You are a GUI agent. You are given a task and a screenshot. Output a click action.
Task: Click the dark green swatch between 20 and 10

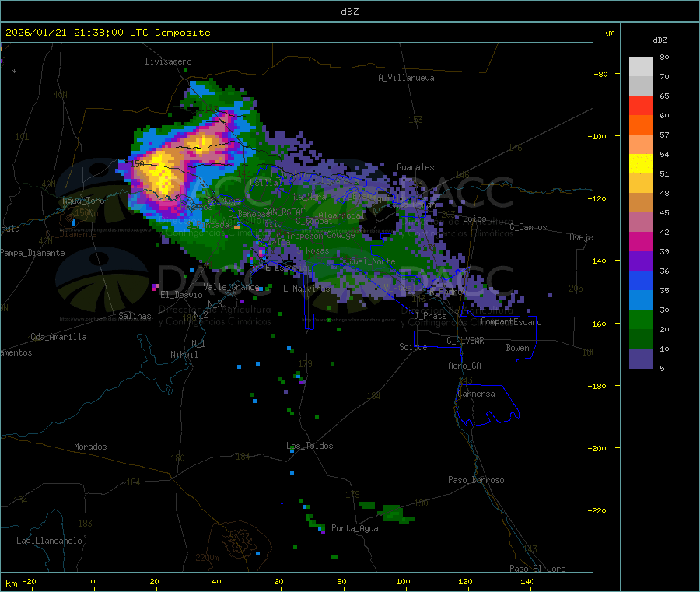[x=641, y=339]
